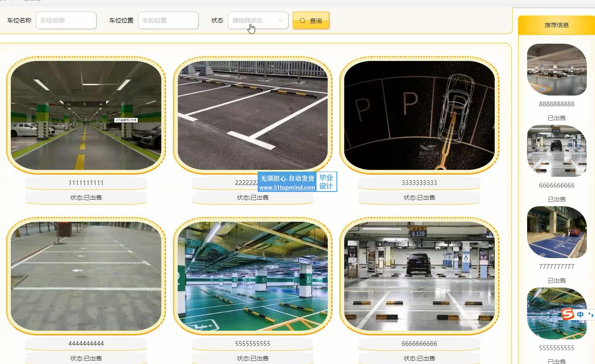The width and height of the screenshot is (595, 364).
Task: Open parking image for 4444444444
Action: click(86, 276)
